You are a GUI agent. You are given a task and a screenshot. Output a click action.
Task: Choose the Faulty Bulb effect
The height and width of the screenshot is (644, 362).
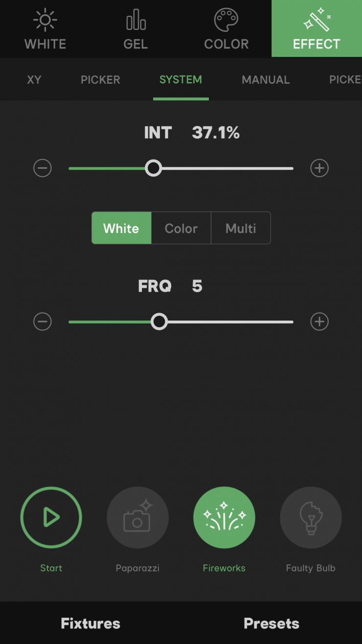(x=311, y=517)
